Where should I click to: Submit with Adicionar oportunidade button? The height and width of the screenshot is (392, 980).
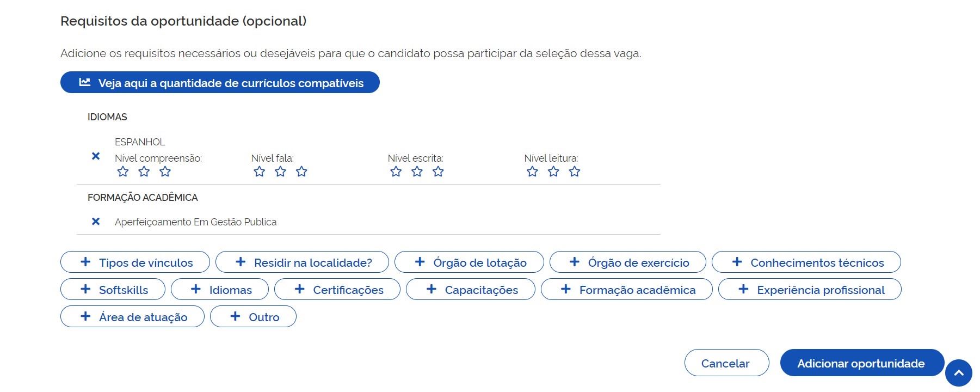point(861,363)
